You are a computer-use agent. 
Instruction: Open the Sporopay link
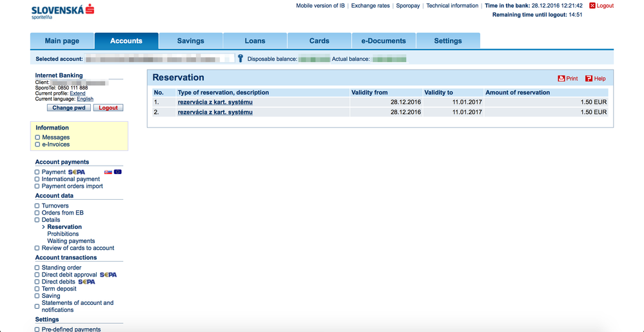point(408,6)
